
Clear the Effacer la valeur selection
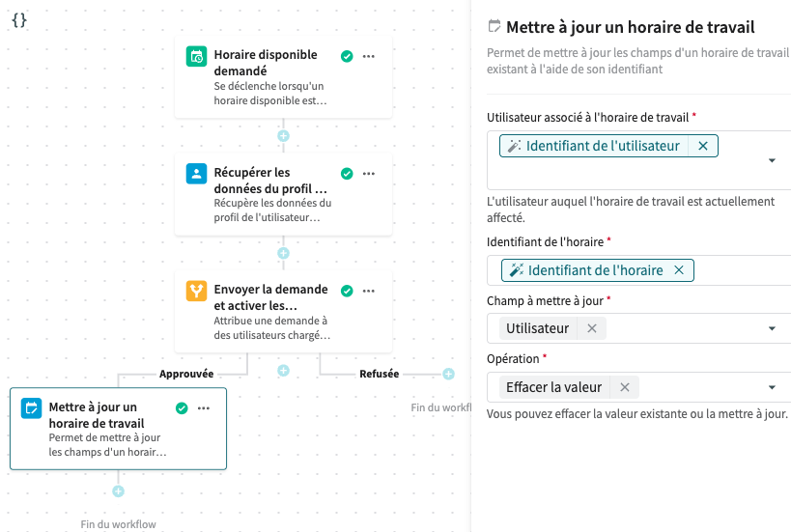pos(625,387)
